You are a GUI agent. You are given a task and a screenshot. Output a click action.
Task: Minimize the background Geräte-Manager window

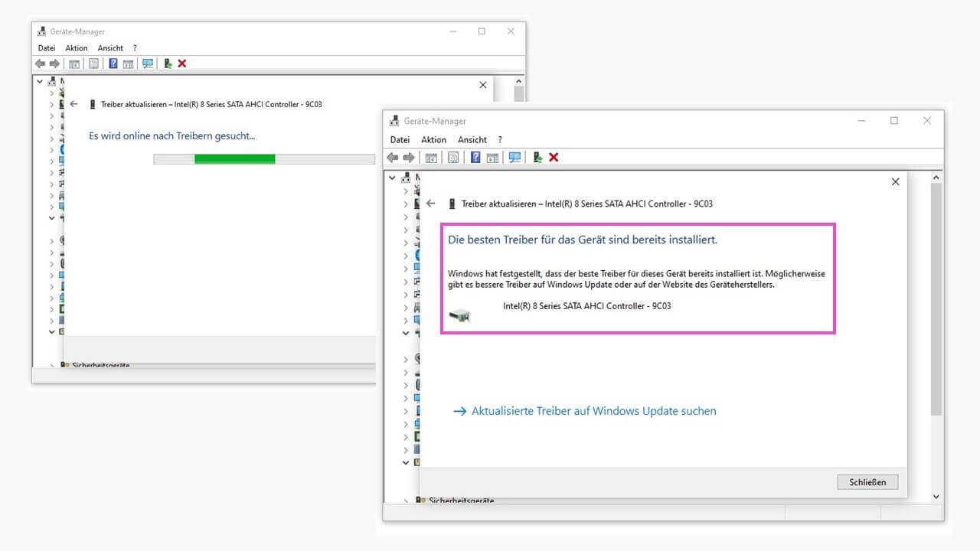[452, 31]
